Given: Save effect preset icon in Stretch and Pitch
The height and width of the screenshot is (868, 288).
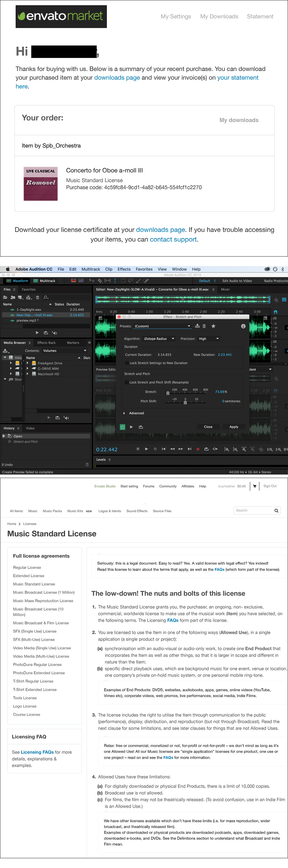Looking at the screenshot, I should [197, 326].
